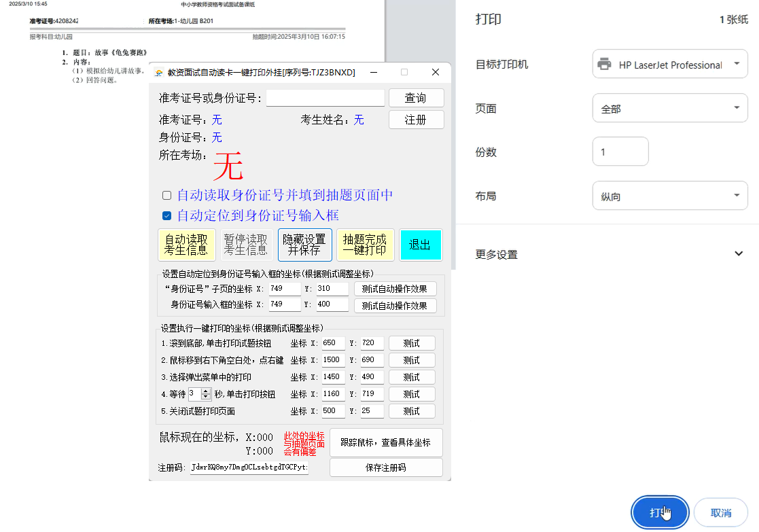
Task: Click the yellow 自动读取考生信息 button
Action: click(186, 245)
